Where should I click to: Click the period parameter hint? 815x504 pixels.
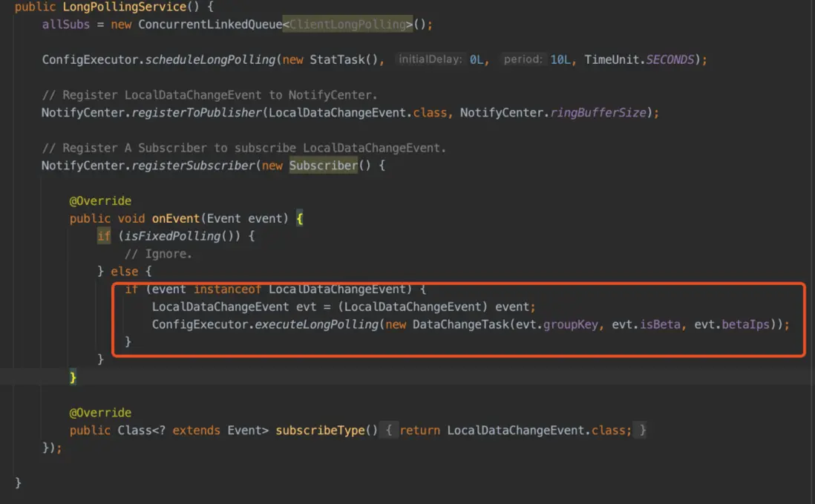(x=523, y=59)
